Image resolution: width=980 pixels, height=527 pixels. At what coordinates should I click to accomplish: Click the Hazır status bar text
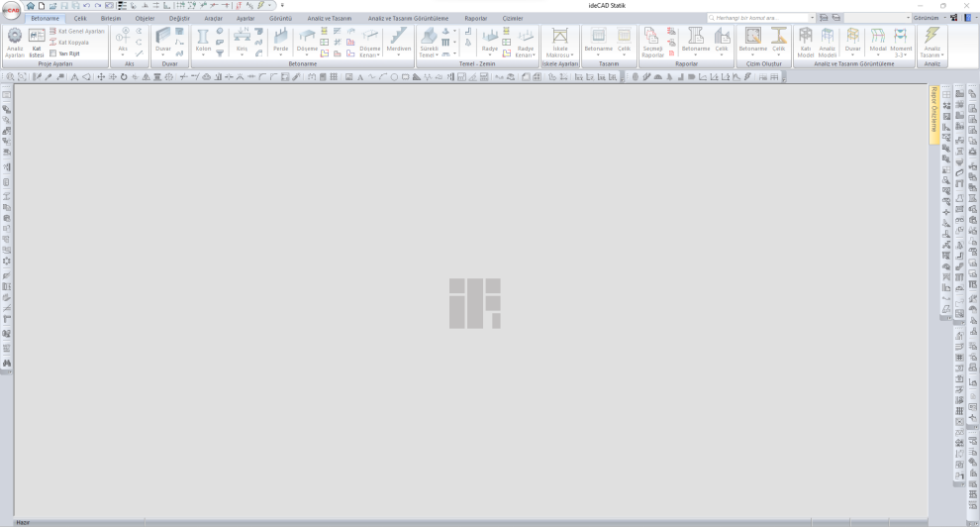click(23, 523)
